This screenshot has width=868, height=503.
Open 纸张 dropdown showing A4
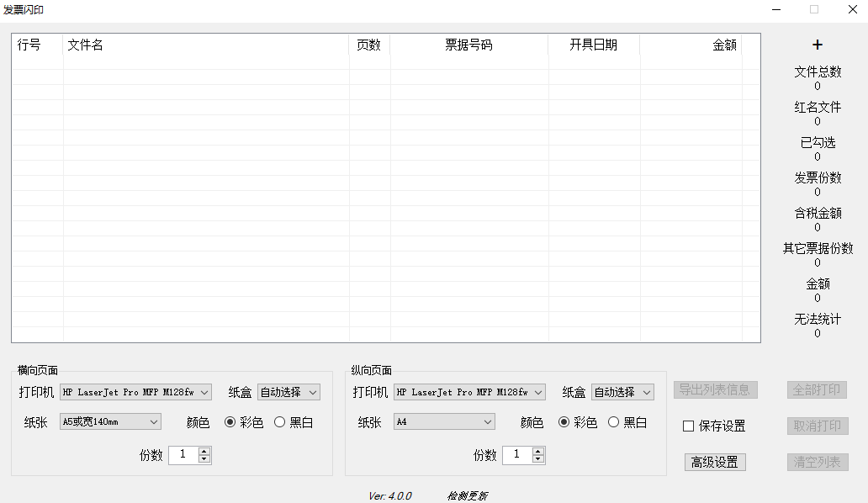(x=444, y=421)
